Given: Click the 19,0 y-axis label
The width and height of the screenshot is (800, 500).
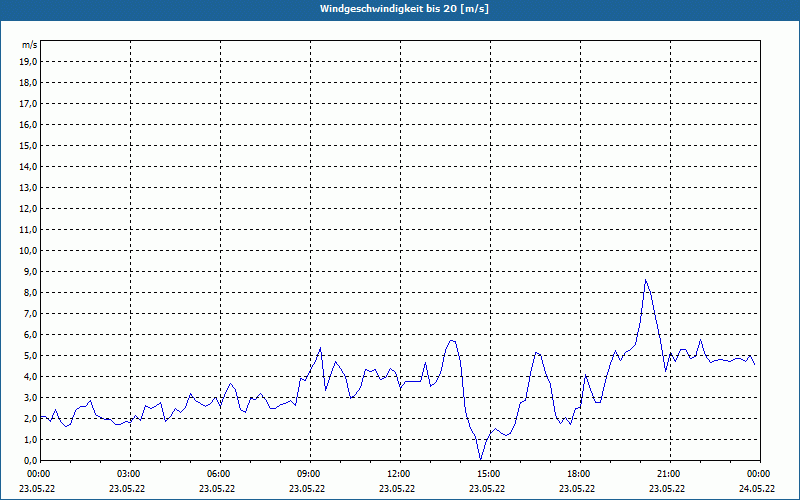Looking at the screenshot, I should (x=29, y=62).
